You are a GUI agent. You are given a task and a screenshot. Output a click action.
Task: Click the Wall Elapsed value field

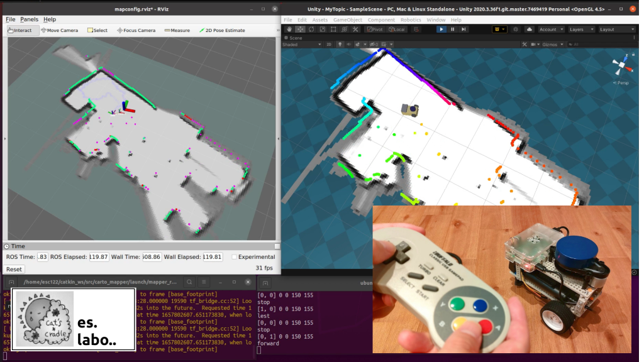tap(213, 257)
